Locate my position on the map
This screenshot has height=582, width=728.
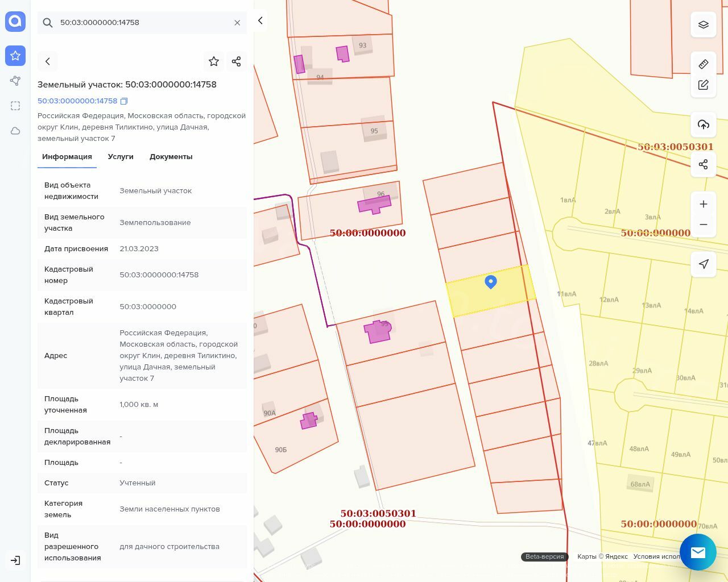(x=704, y=264)
